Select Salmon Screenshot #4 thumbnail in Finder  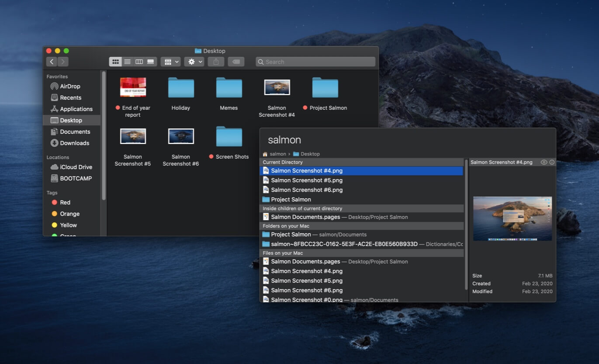277,87
